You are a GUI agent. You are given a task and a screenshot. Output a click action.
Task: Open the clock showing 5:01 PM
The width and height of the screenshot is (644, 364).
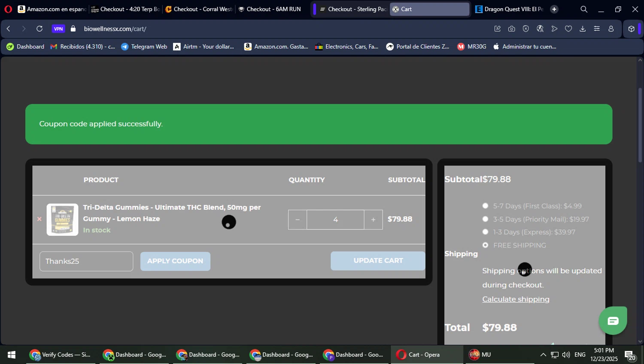point(604,355)
